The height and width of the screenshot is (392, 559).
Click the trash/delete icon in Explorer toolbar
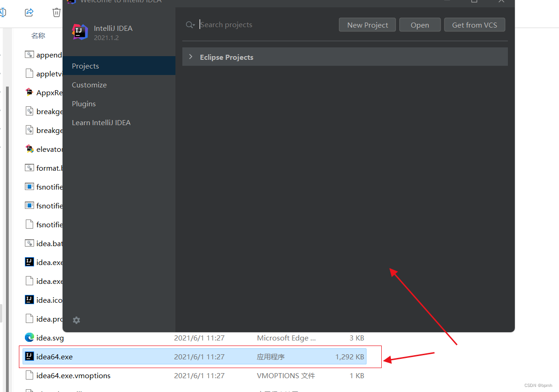[x=56, y=12]
